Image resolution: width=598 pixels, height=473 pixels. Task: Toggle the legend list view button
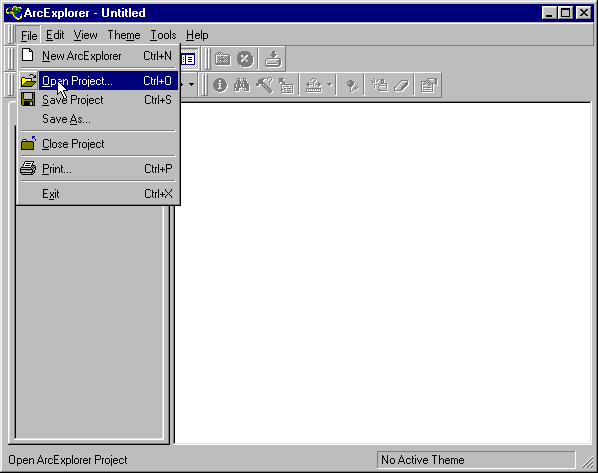point(188,59)
